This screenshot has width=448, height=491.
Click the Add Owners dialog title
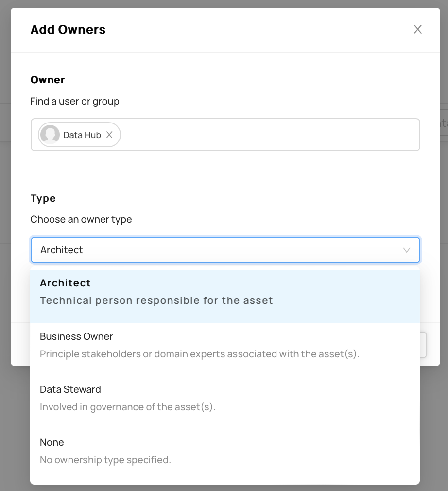(x=68, y=30)
